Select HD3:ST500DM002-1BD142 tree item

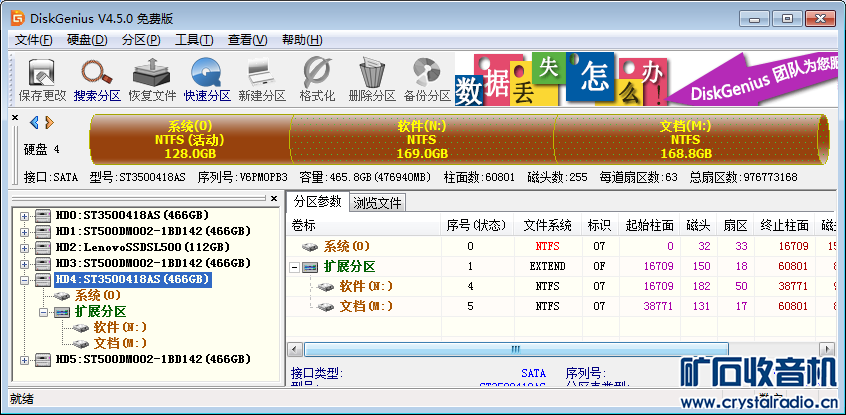click(x=153, y=264)
